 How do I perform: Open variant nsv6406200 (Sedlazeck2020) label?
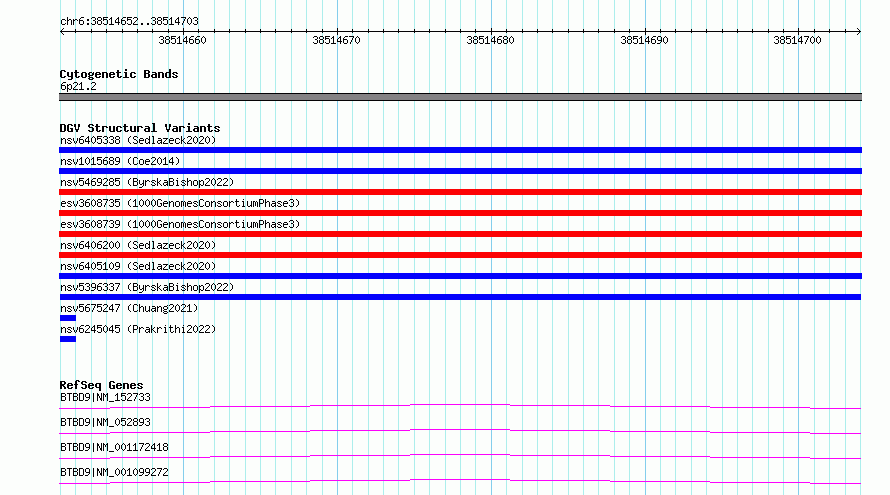[x=138, y=245]
